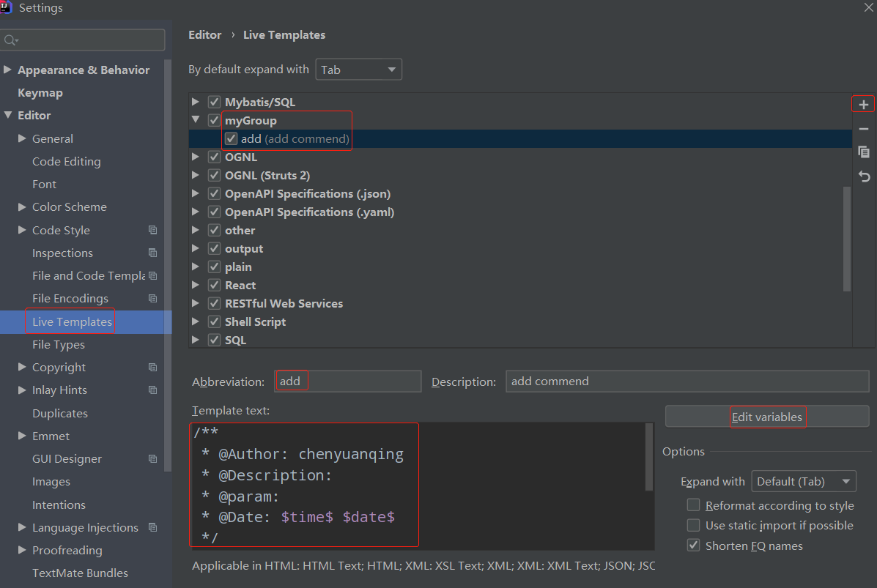Click the plus icon to add template
The image size is (877, 588).
[864, 105]
